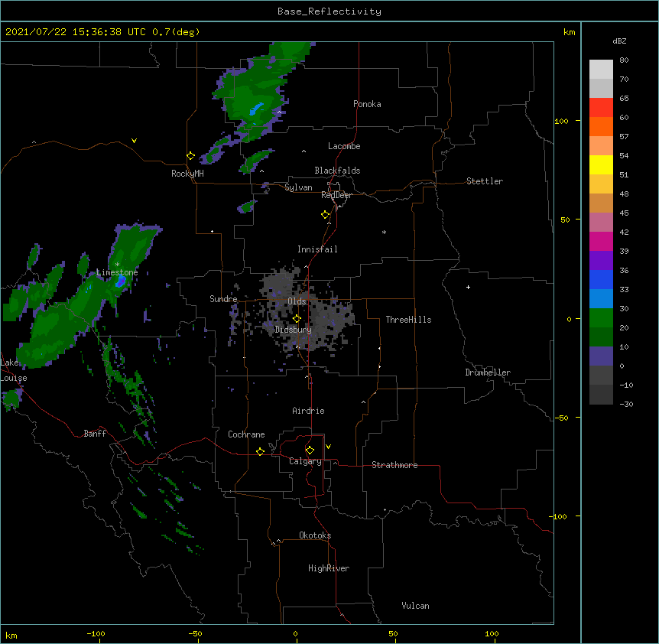Click the Olds label

pos(297,301)
